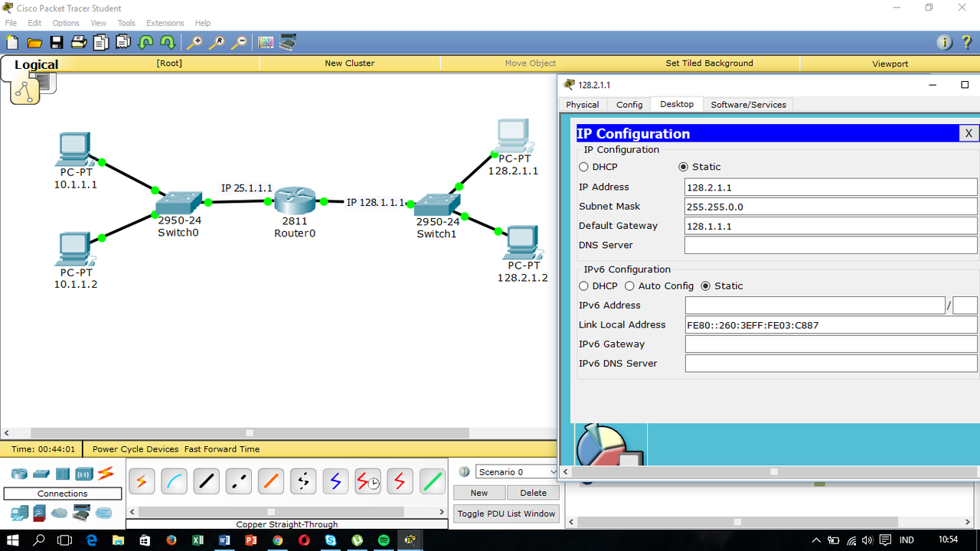Click the Paste icon in the toolbar
This screenshot has width=980, height=551.
pos(123,43)
